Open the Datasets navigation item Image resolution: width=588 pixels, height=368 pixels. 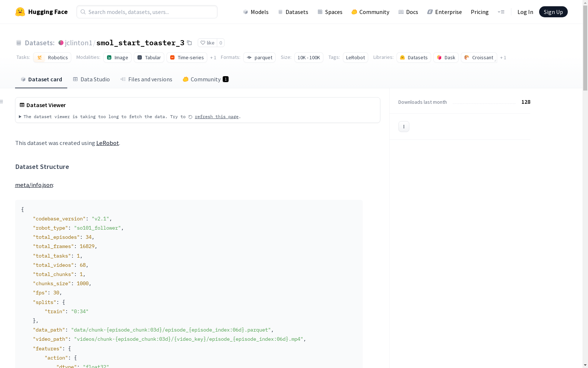293,12
